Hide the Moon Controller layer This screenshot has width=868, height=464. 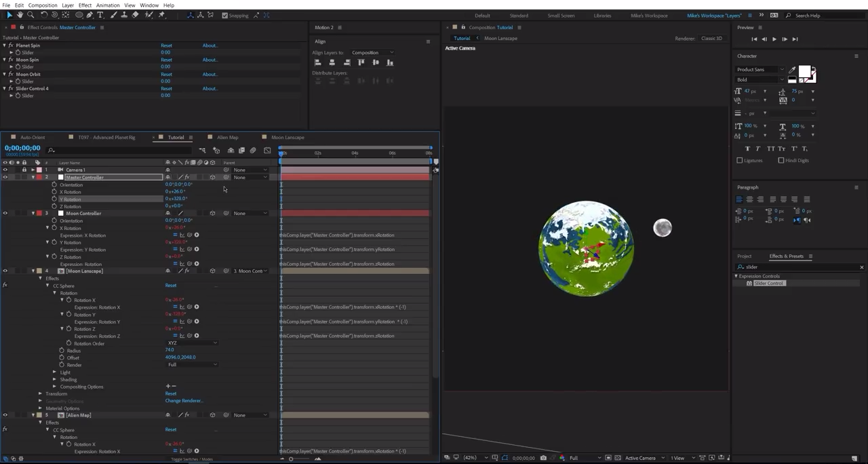(5, 213)
